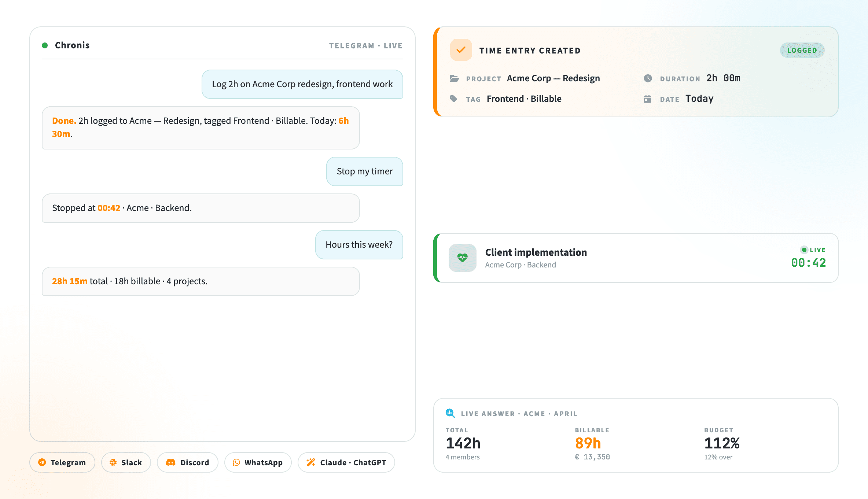Image resolution: width=868 pixels, height=499 pixels.
Task: Click the folder icon next to Project
Action: 455,78
